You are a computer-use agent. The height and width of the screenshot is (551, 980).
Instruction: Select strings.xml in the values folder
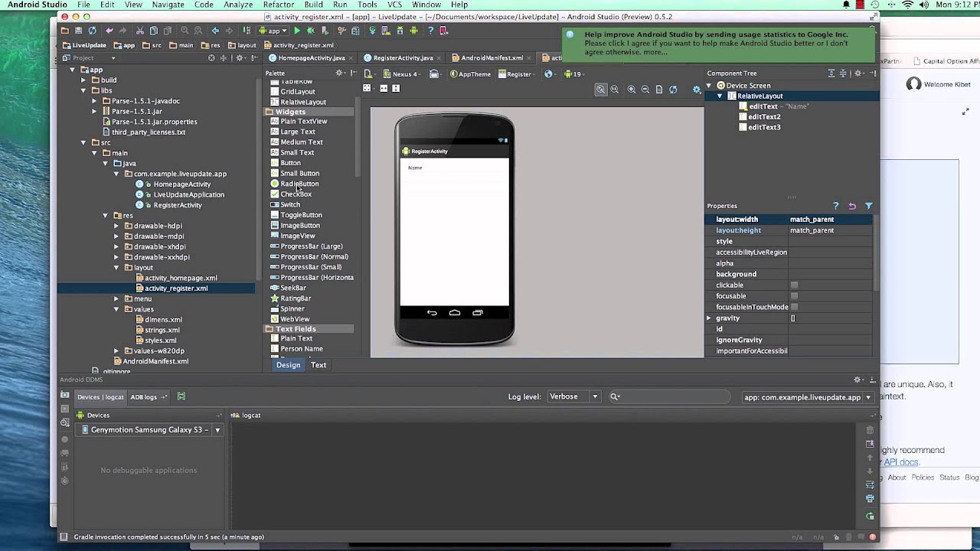coord(162,330)
